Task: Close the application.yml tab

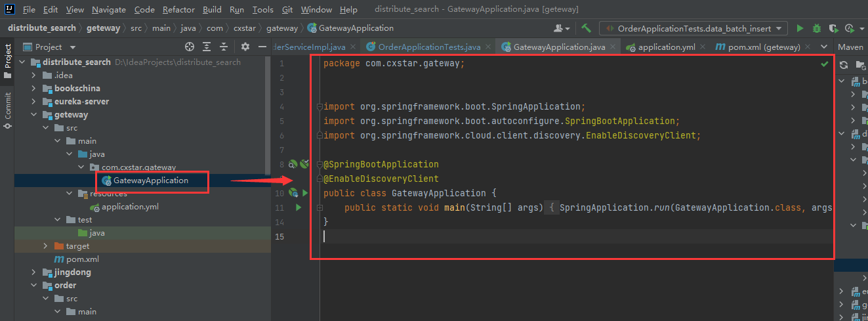Action: (703, 47)
